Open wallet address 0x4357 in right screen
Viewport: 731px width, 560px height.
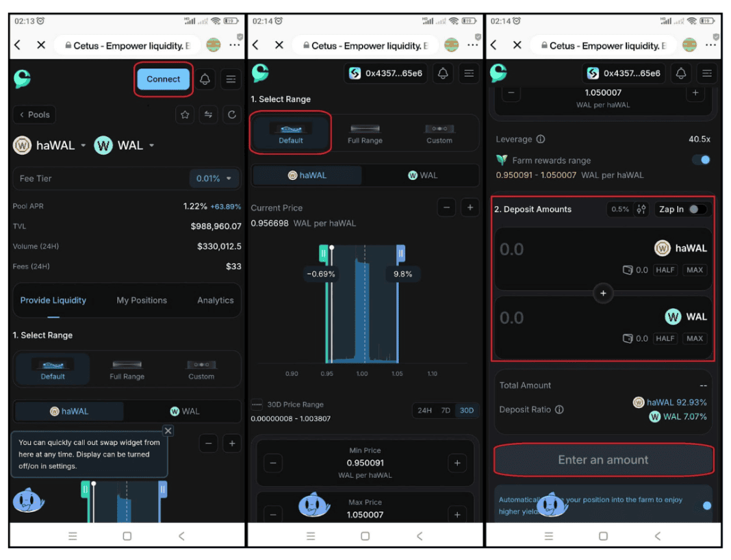pos(624,73)
